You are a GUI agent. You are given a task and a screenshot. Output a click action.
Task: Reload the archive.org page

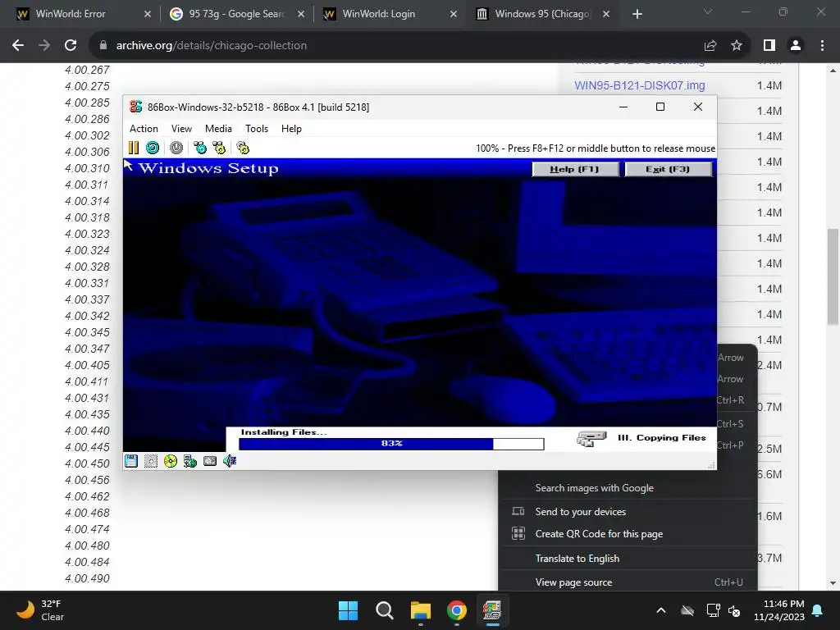(x=71, y=46)
